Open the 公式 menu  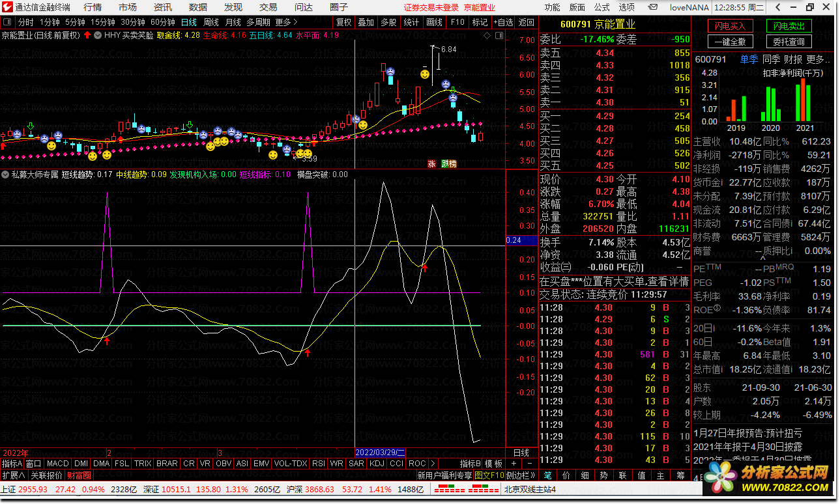[x=601, y=7]
